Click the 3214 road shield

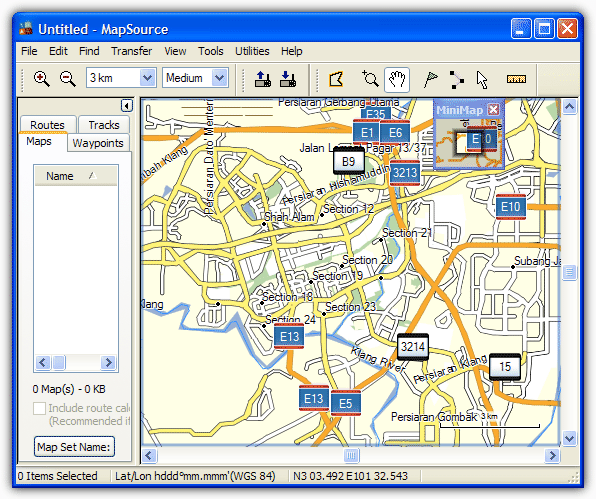[x=413, y=347]
